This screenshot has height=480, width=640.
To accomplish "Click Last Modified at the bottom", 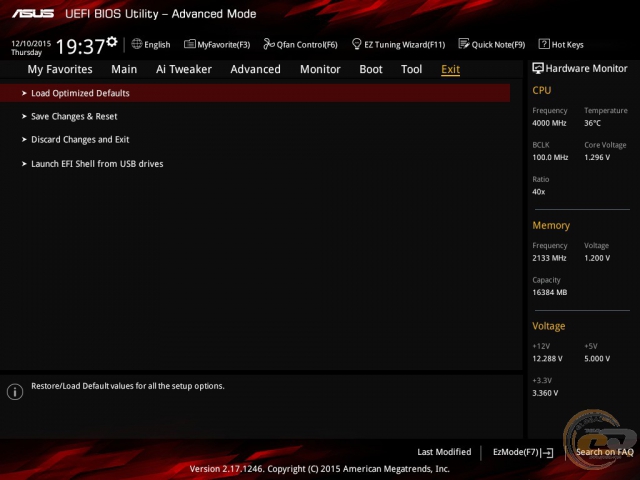I will point(444,452).
